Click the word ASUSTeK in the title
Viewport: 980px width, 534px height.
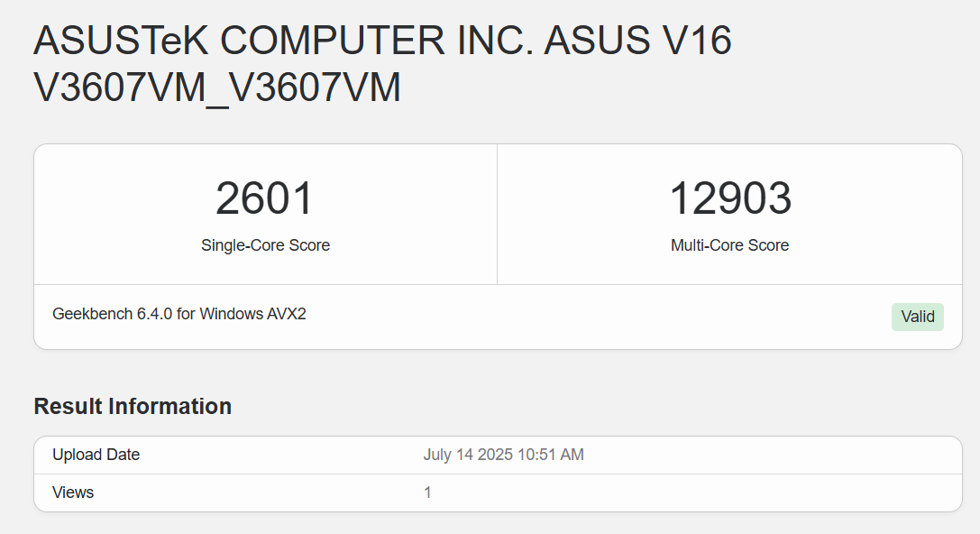pyautogui.click(x=122, y=41)
